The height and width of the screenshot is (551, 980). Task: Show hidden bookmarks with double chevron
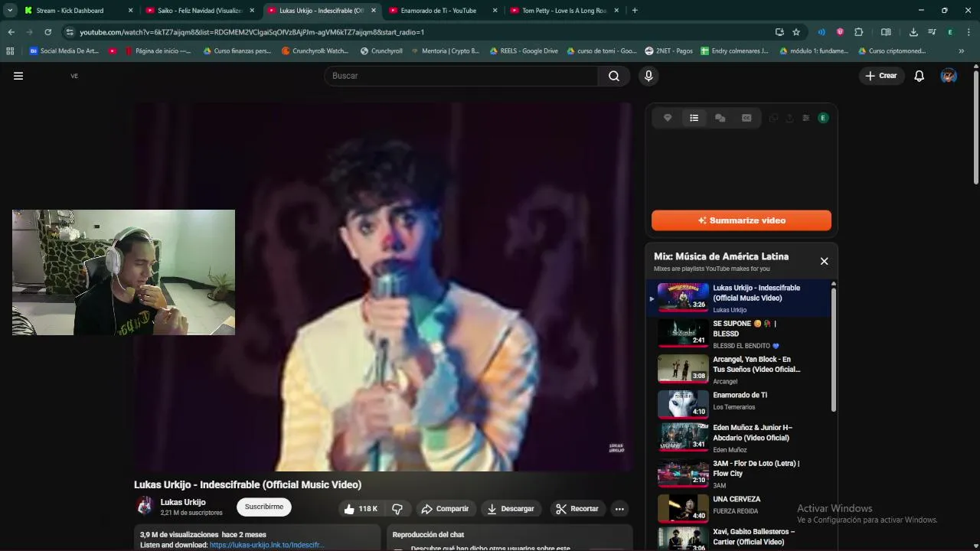[961, 51]
